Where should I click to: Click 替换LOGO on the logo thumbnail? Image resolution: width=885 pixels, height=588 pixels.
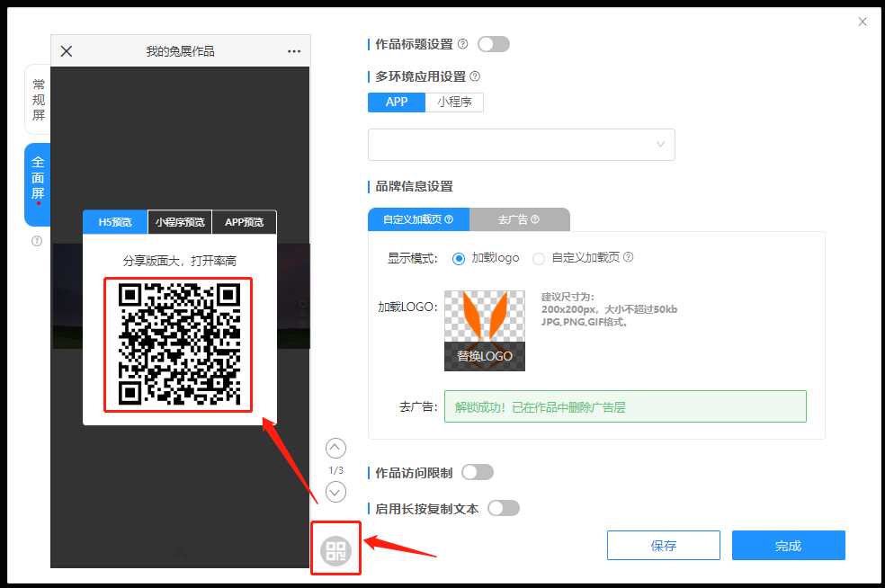point(485,356)
